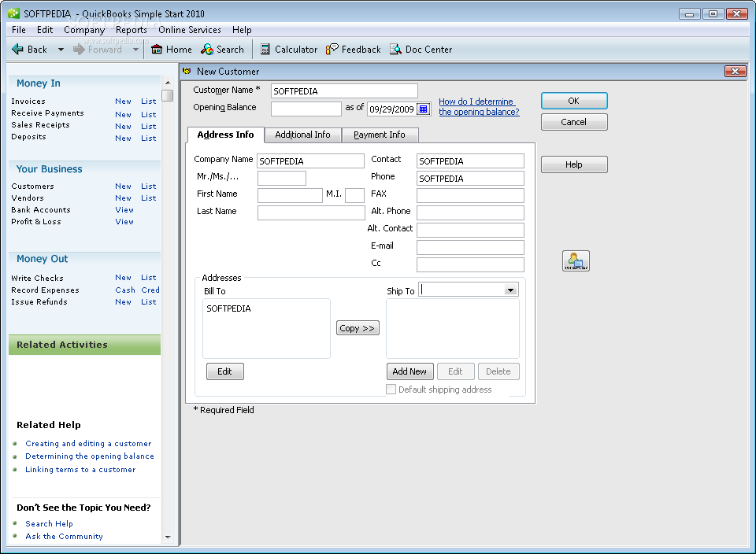Click the Opening Balance input field
The height and width of the screenshot is (554, 756).
click(306, 109)
